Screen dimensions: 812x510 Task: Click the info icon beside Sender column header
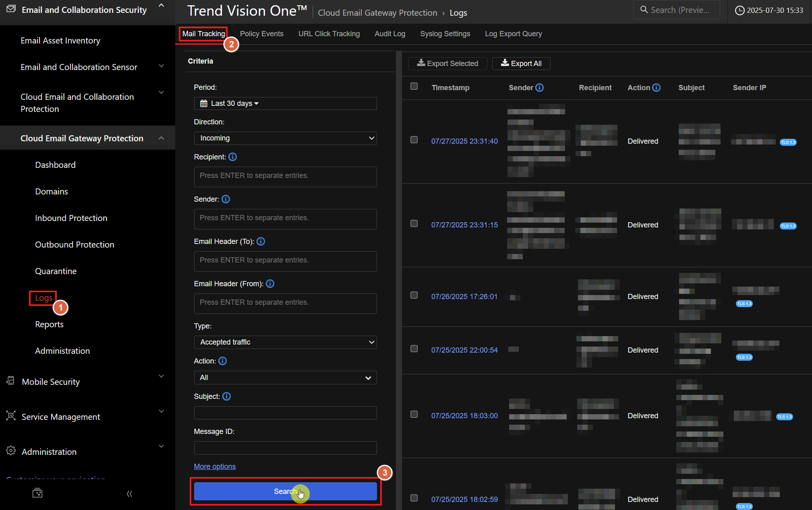pos(540,87)
